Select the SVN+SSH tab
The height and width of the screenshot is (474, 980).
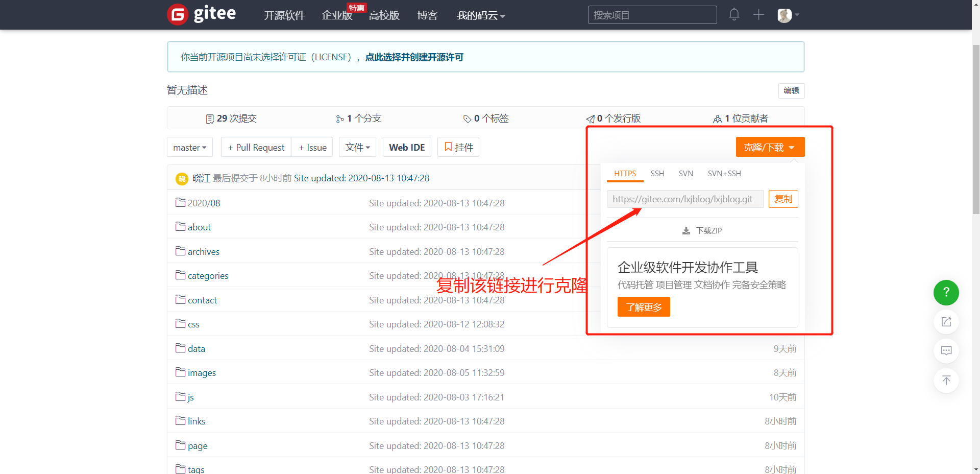[x=724, y=174]
